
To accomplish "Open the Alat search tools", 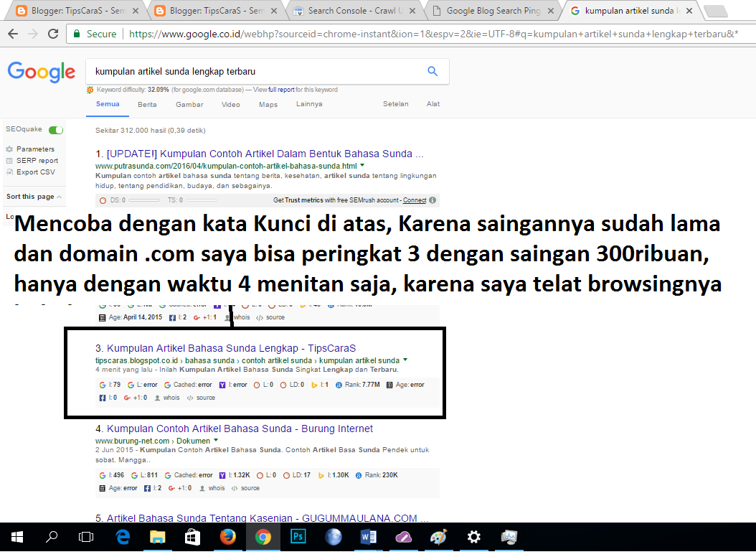I will click(x=433, y=104).
